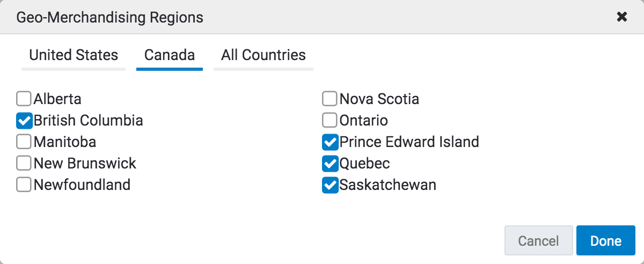644x264 pixels.
Task: Click the Alberta label text
Action: pos(57,99)
